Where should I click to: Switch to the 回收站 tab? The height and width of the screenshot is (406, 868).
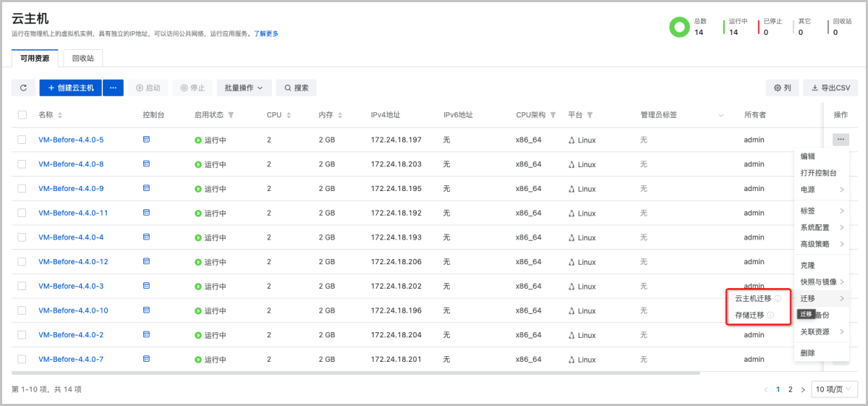coord(82,57)
